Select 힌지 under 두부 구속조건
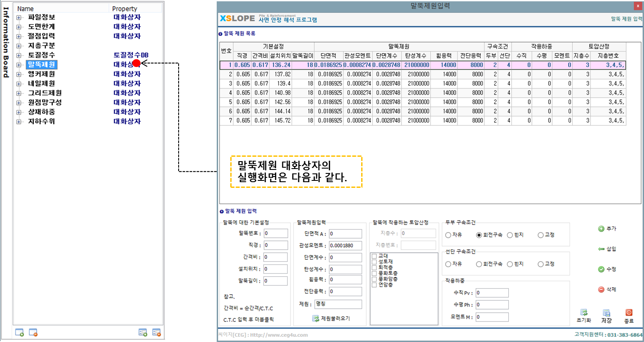This screenshot has width=644, height=342. tap(510, 235)
